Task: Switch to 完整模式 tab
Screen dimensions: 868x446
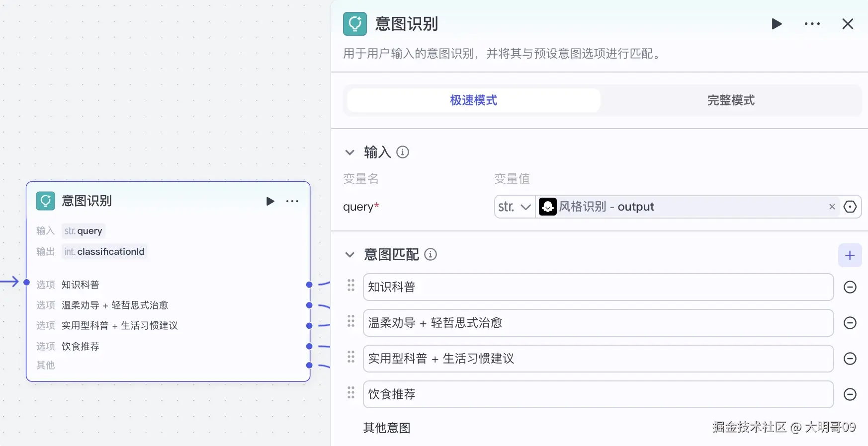Action: [x=731, y=100]
